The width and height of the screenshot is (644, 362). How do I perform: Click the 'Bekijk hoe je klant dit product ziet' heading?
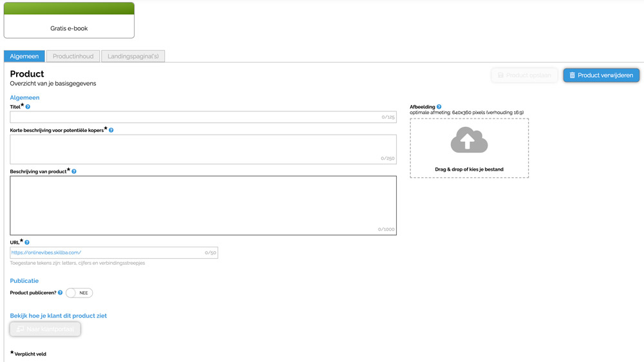coord(59,316)
